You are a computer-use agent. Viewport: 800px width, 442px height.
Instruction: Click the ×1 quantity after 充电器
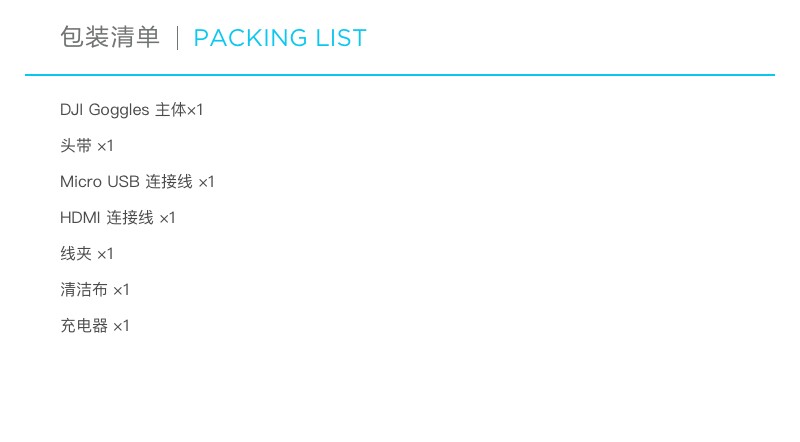pos(121,326)
